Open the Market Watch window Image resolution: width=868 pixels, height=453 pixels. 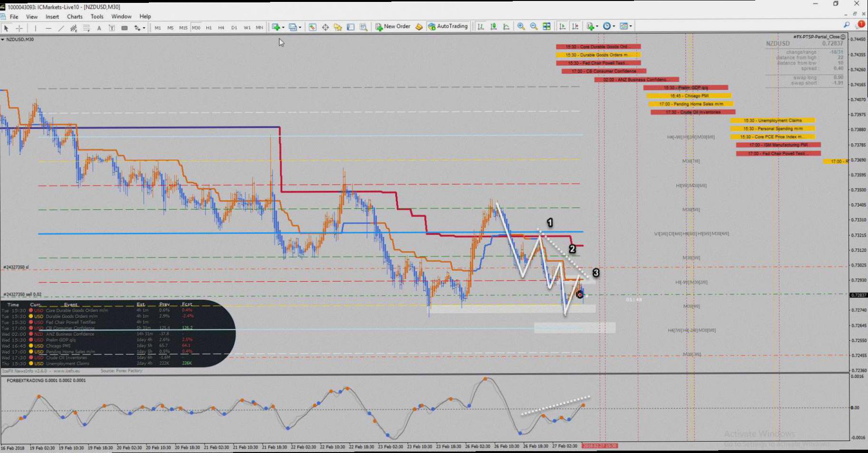point(312,27)
